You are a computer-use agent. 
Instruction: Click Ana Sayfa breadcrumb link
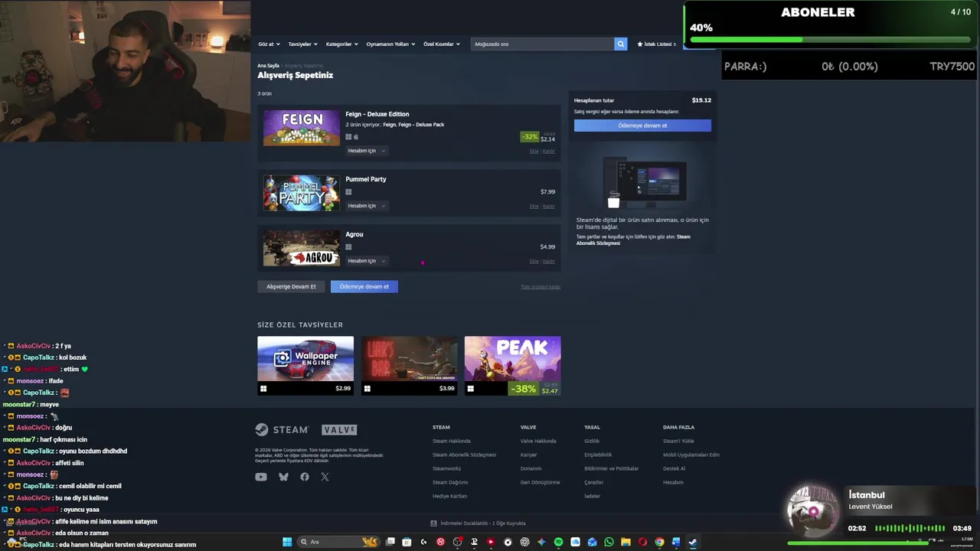268,66
